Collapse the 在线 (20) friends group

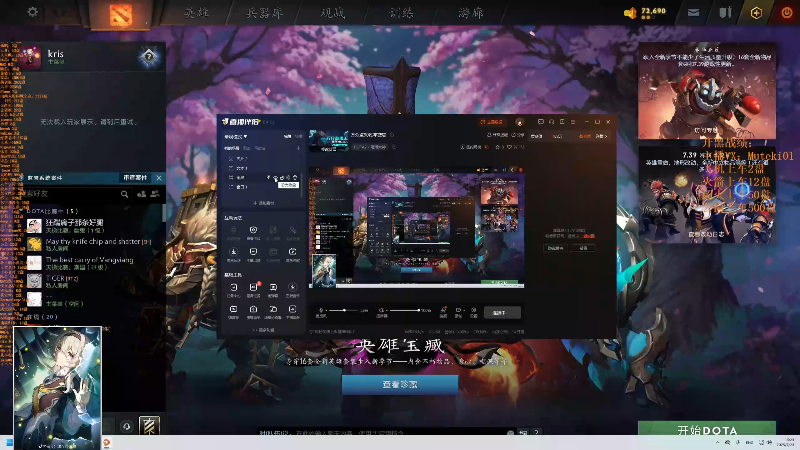point(40,317)
